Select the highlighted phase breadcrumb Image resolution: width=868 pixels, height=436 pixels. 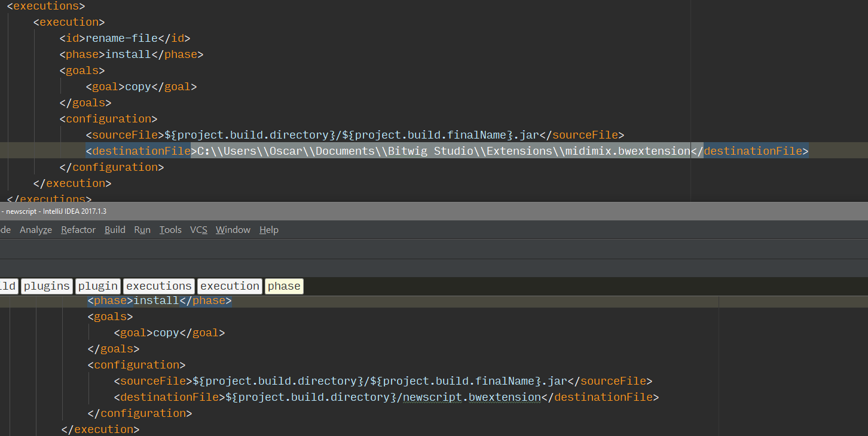(x=284, y=286)
